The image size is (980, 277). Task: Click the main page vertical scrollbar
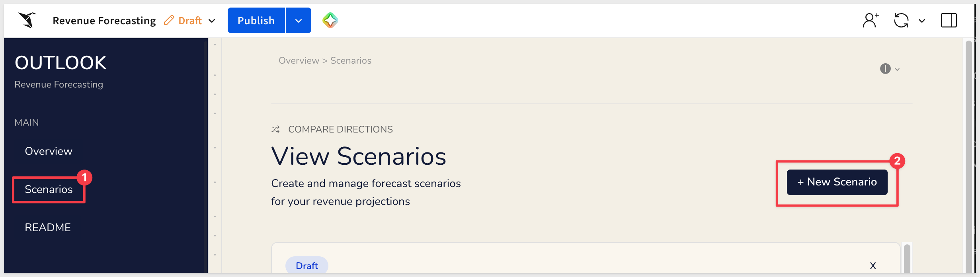(x=969, y=155)
